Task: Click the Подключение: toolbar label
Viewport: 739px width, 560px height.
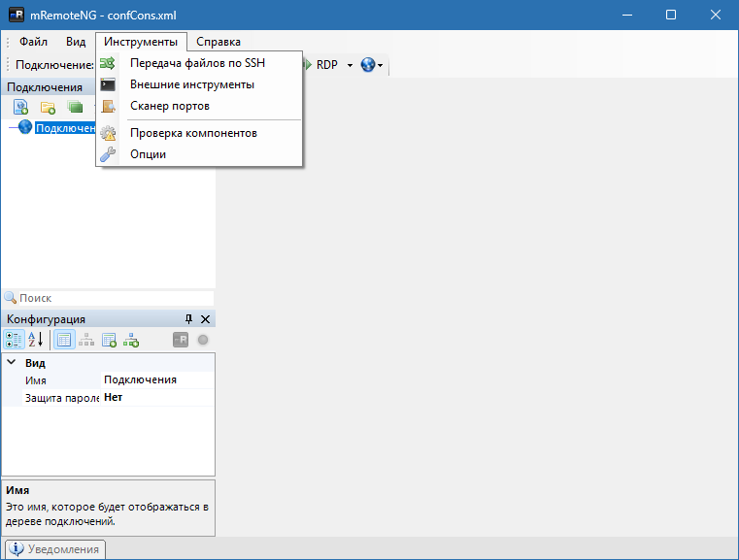Action: click(x=54, y=65)
